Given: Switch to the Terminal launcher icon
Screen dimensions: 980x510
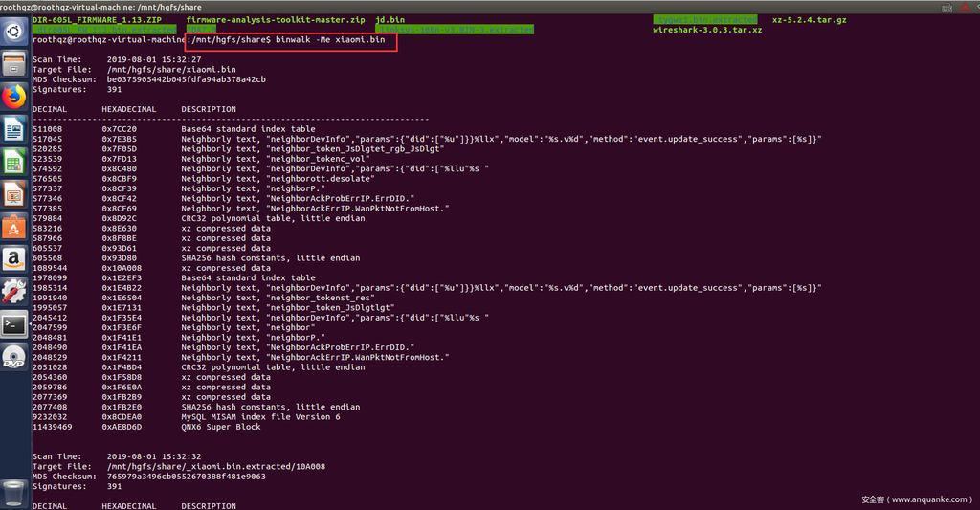Looking at the screenshot, I should [13, 325].
